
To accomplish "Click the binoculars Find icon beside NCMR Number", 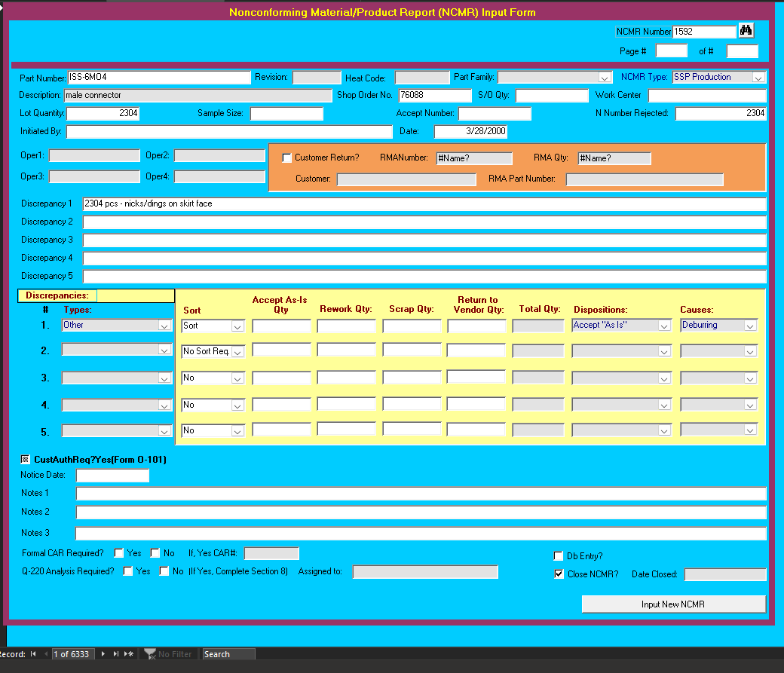I will pos(746,31).
